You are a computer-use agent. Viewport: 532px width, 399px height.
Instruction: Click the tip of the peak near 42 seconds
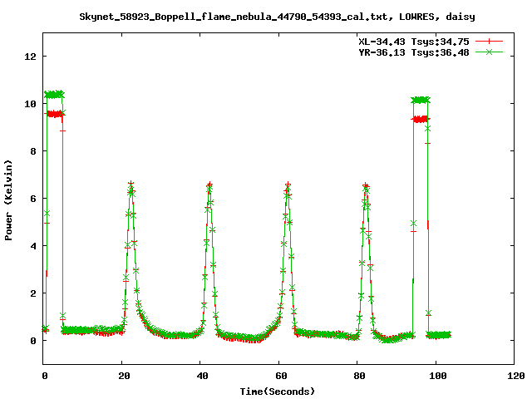(209, 185)
